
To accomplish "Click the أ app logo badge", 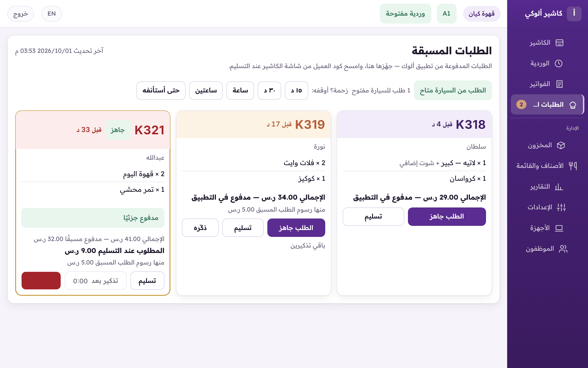I will click(574, 14).
